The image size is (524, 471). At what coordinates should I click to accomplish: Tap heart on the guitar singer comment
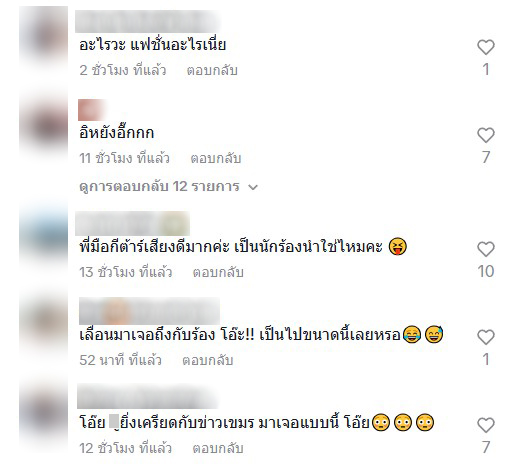coord(486,249)
